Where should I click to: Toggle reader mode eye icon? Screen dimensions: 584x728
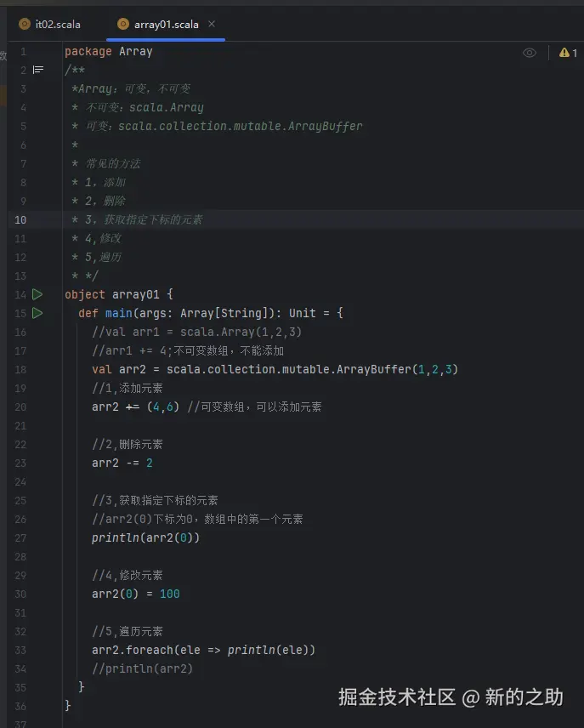[x=530, y=53]
